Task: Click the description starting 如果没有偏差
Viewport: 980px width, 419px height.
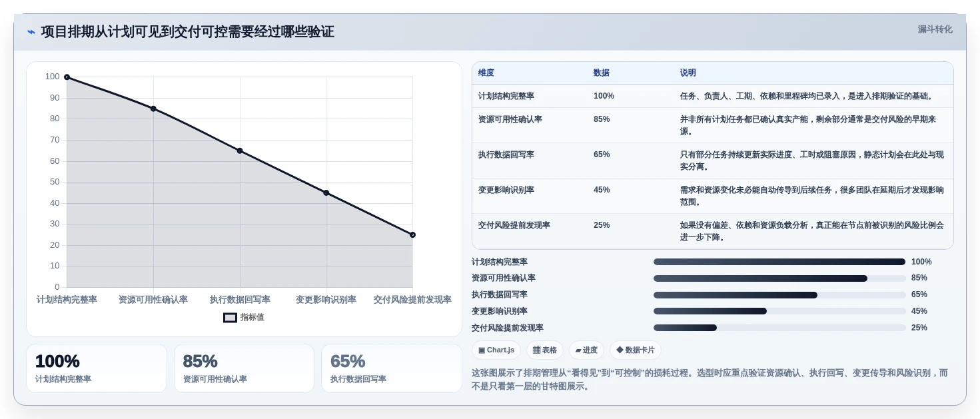Action: [x=811, y=231]
